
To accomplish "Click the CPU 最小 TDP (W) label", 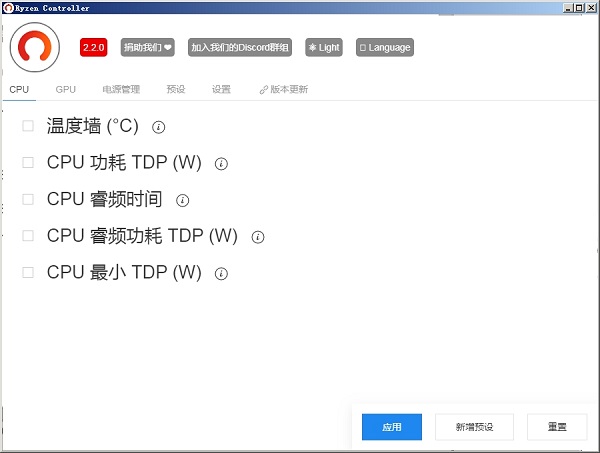I will tap(124, 272).
